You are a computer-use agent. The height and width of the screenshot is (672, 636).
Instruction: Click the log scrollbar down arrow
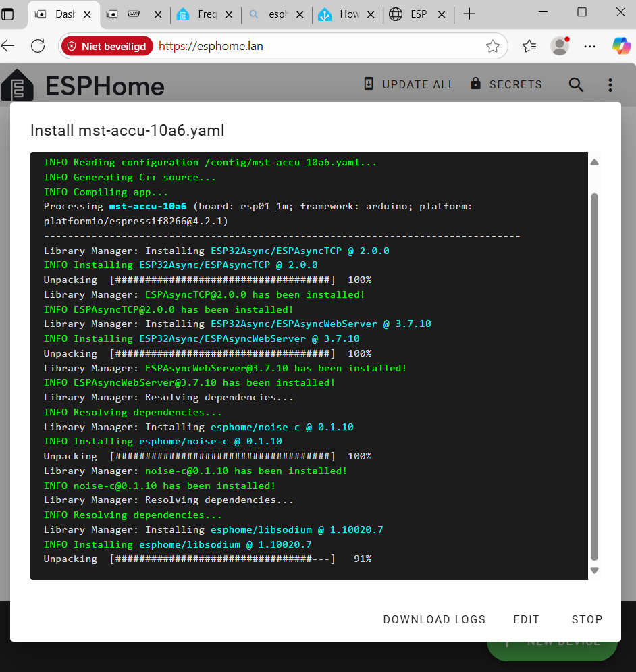point(594,571)
